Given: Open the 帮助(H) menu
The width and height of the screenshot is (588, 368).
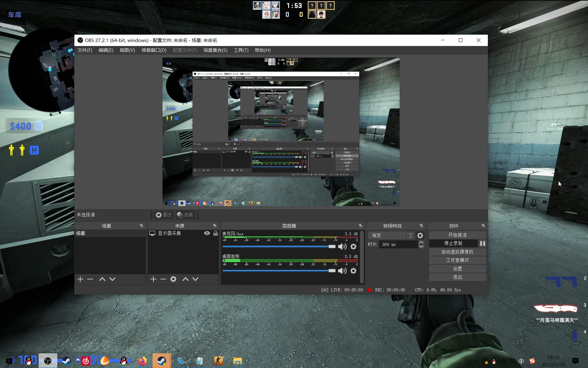Looking at the screenshot, I should coord(263,50).
